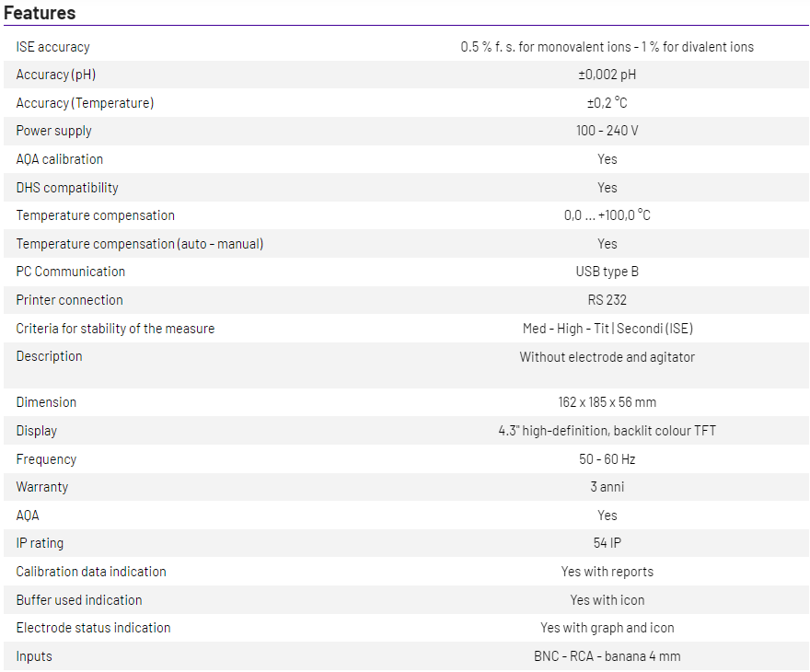Click the ±0,002 pH accuracy value

point(607,75)
